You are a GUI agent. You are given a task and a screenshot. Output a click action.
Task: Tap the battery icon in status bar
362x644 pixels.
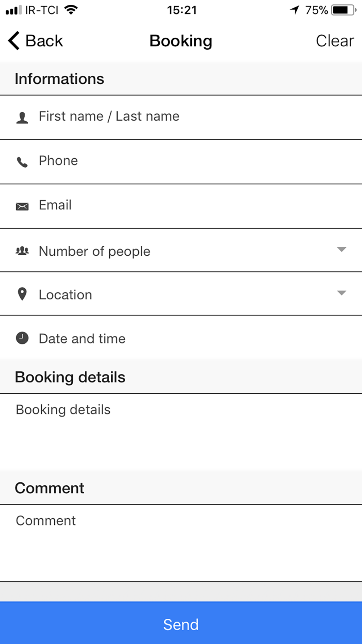[x=344, y=10]
